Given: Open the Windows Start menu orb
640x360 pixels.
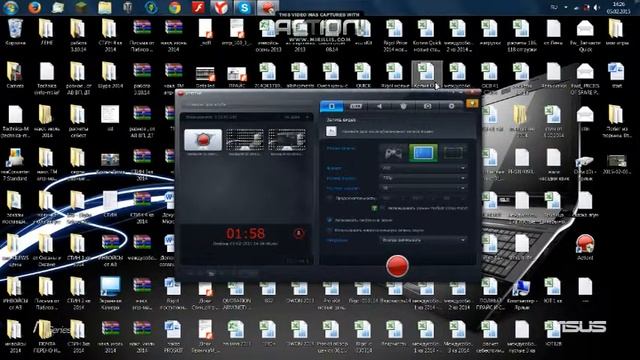Looking at the screenshot, I should [11, 7].
